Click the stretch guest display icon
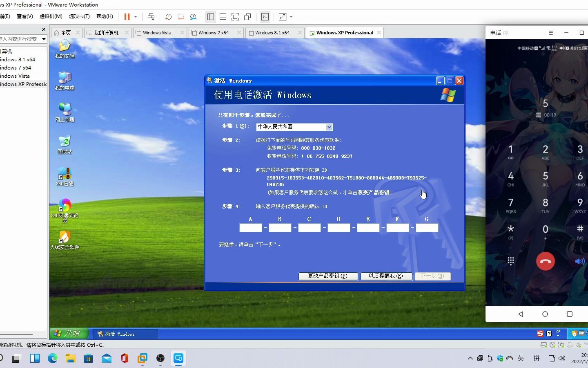This screenshot has height=368, width=588. click(283, 17)
